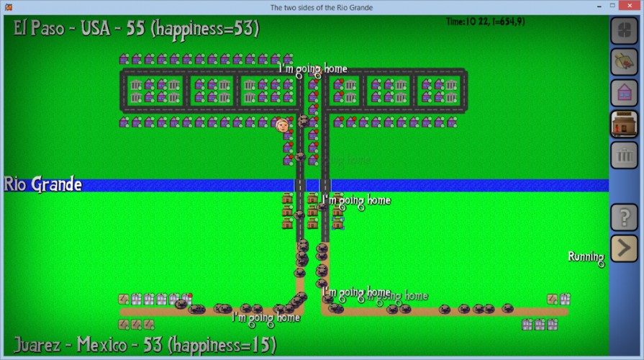The image size is (644, 360).
Task: Click the El Paso - USA happiness header
Action: (137, 30)
